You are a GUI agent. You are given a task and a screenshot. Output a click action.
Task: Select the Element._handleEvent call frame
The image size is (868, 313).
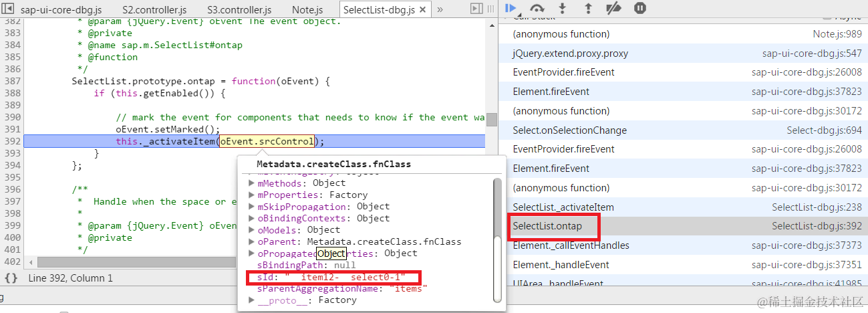683,265
